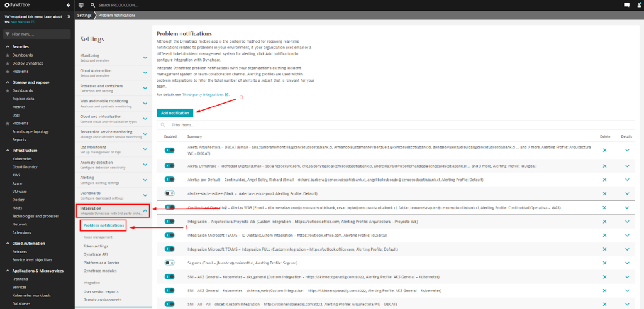The height and width of the screenshot is (309, 644).
Task: Enable the alertas-slack-redbee switch
Action: click(x=169, y=193)
